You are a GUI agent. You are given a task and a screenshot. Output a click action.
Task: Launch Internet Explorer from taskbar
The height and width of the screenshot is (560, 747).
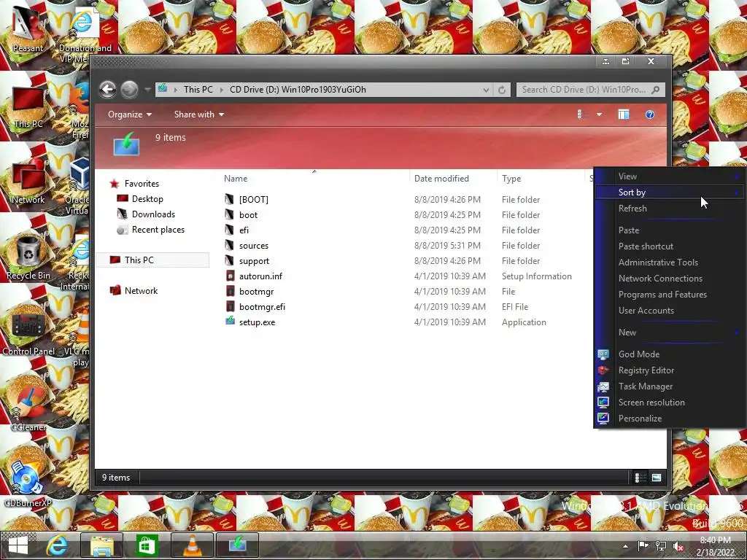coord(57,545)
